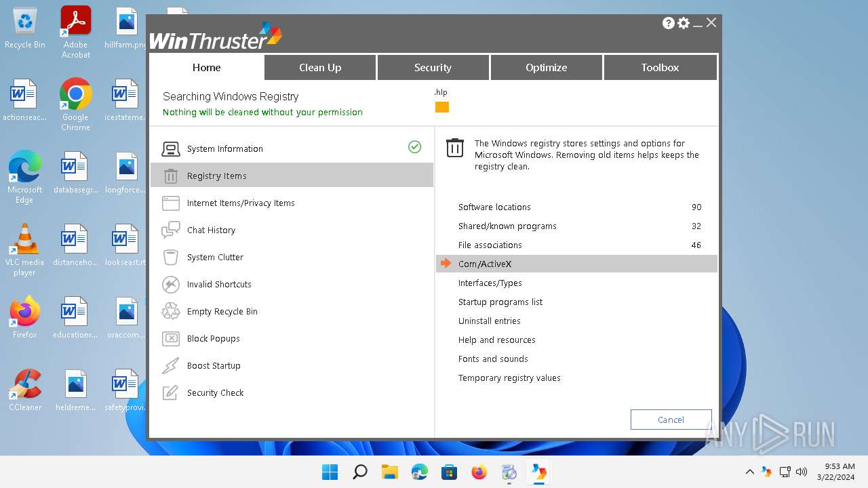Viewport: 868px width, 488px height.
Task: Select the Google Chrome desktop shortcut
Action: (76, 105)
